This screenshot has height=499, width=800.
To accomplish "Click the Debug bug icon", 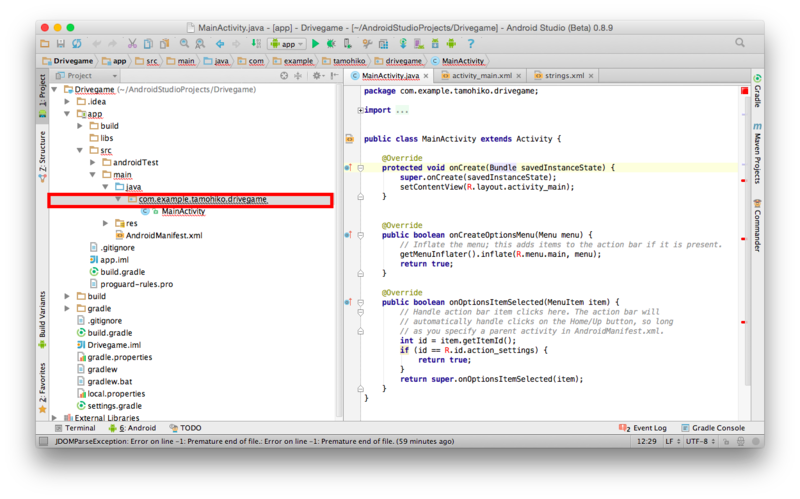I will tap(331, 44).
